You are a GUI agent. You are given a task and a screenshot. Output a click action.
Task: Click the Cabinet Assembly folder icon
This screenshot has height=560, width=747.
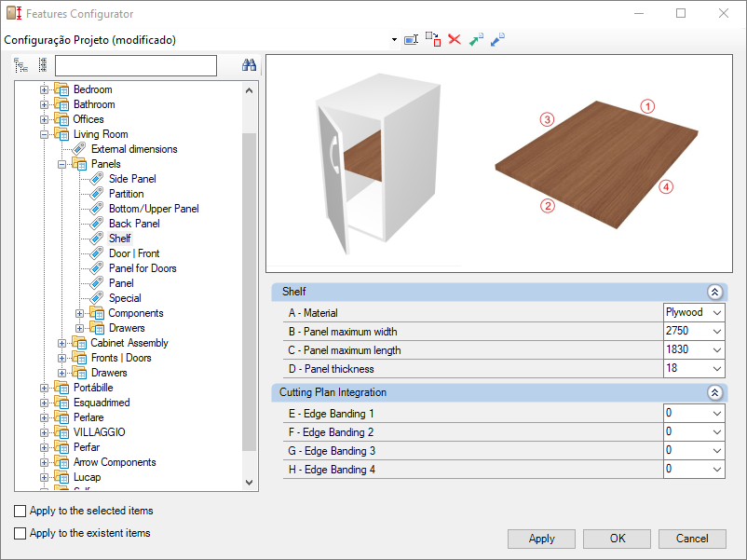coord(79,343)
